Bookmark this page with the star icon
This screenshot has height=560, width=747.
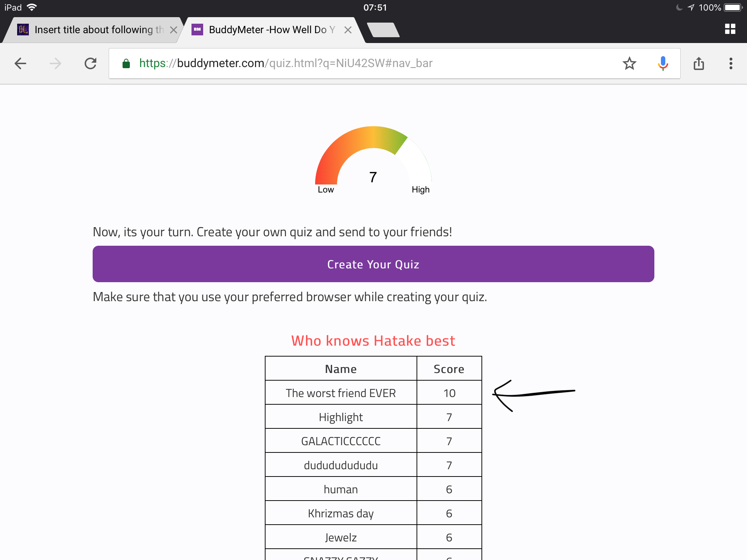[629, 63]
